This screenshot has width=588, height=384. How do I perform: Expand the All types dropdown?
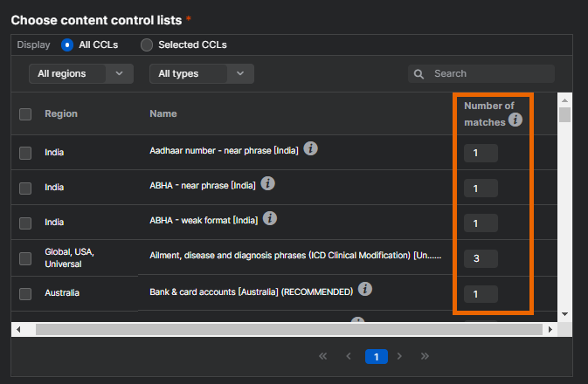(x=201, y=74)
